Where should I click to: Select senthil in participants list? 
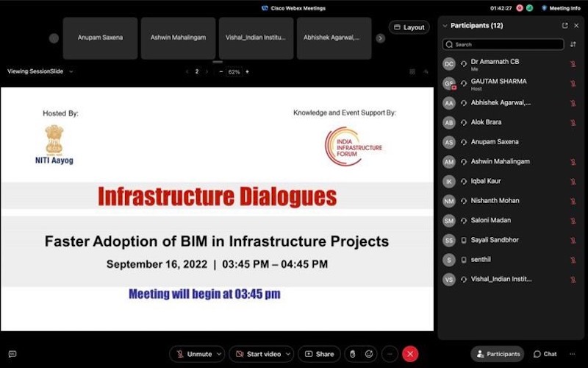510,260
